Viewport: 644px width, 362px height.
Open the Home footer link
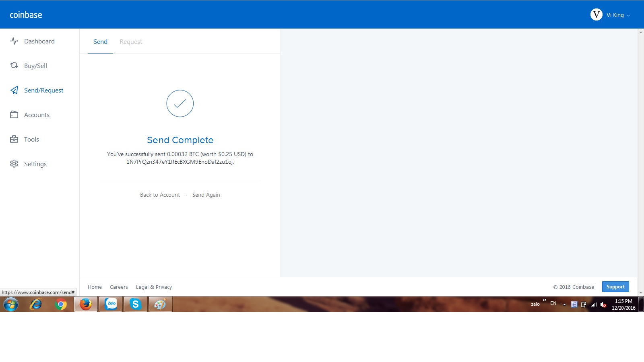(95, 287)
